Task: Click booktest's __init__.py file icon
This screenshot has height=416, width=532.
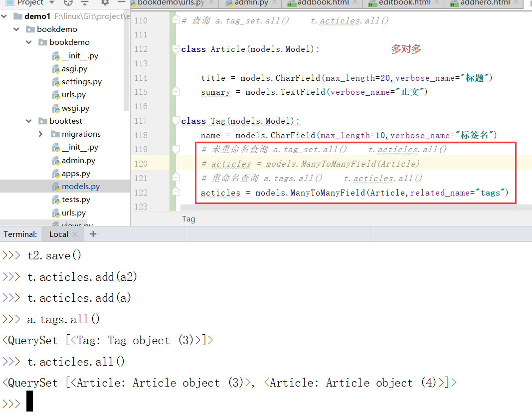Action: 56,147
